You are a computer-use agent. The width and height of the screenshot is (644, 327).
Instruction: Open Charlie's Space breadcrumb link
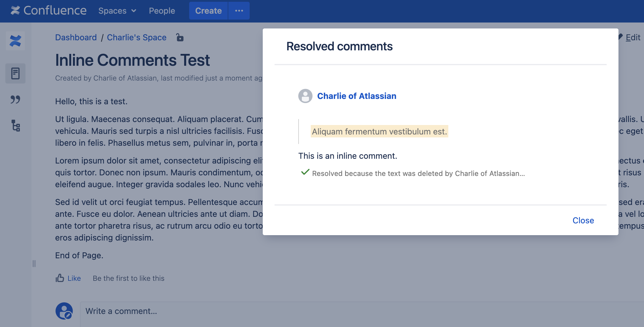(x=136, y=37)
